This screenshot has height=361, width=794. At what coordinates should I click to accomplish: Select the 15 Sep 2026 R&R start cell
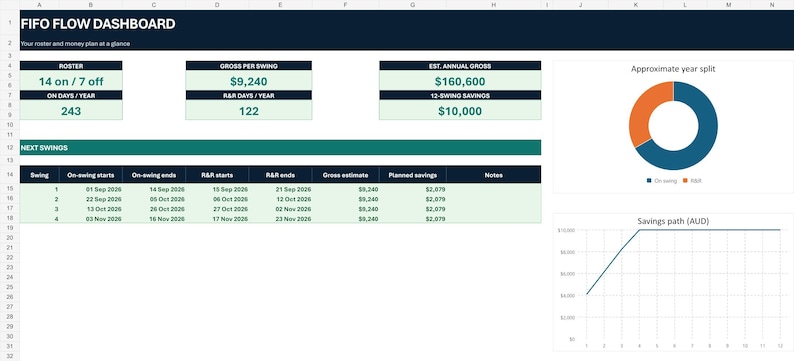point(217,189)
